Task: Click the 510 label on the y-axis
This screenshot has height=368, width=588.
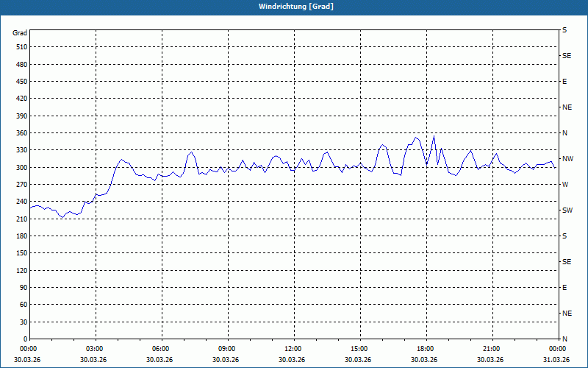Action: tap(20, 47)
